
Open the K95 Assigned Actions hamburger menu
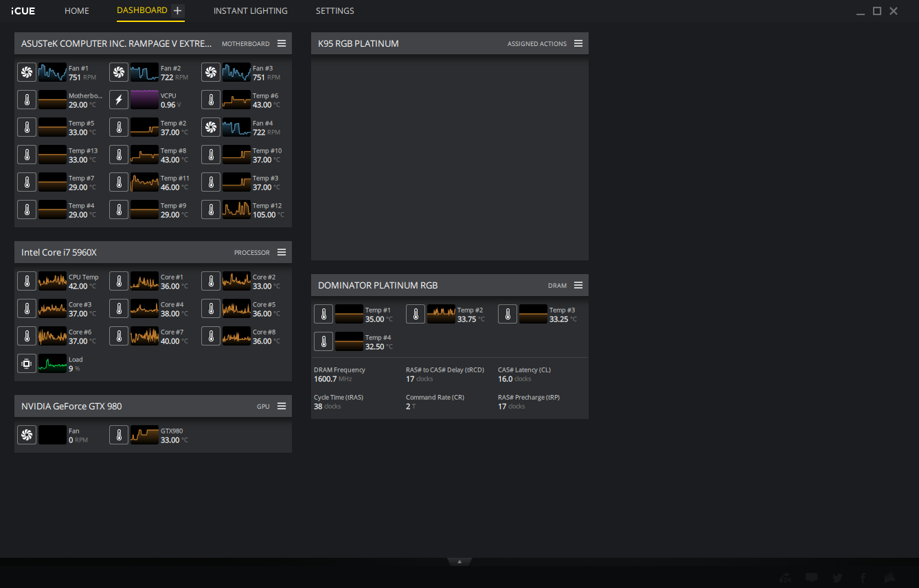tap(578, 43)
